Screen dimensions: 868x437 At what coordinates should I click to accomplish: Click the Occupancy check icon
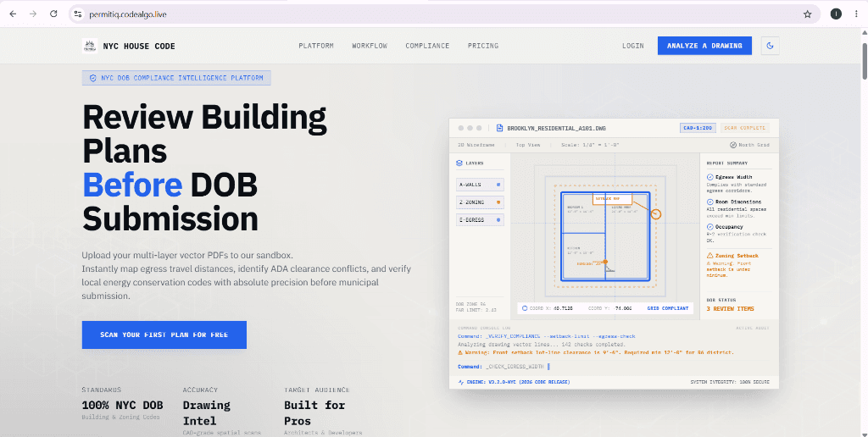[710, 227]
